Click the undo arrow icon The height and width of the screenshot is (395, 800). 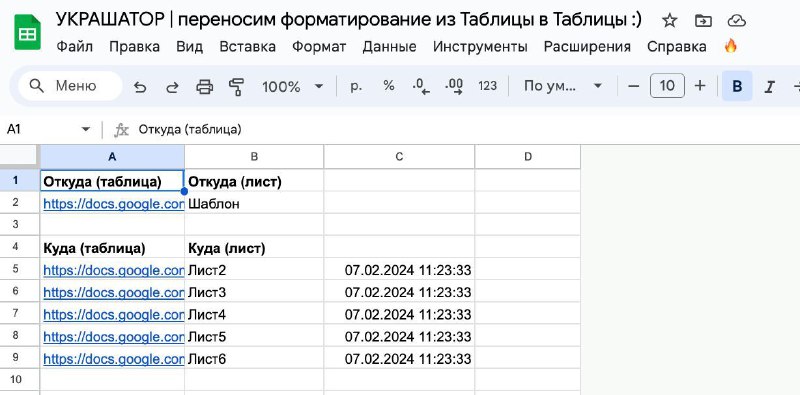140,87
